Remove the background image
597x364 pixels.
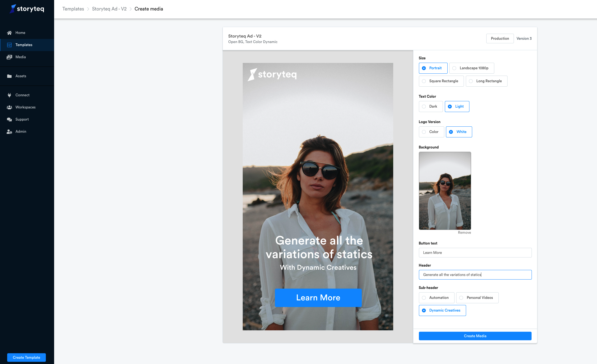pos(464,232)
